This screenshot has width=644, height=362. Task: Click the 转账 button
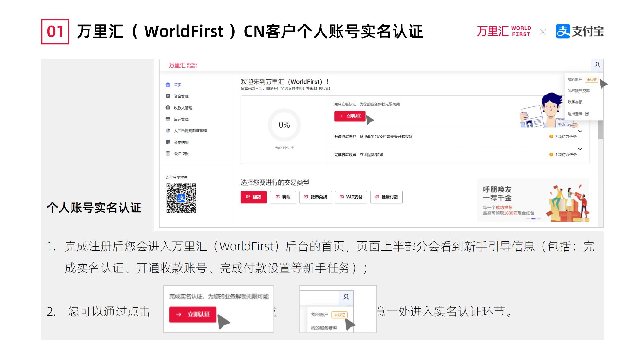tap(283, 197)
